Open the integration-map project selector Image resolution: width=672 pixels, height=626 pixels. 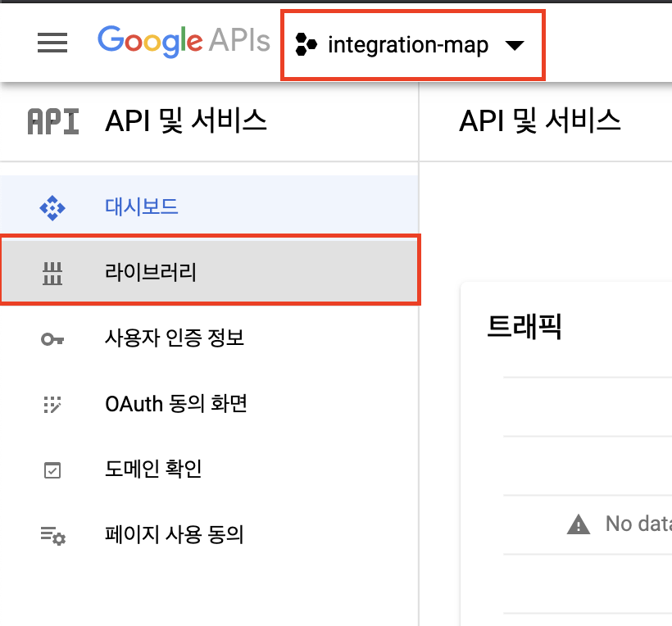(x=413, y=45)
